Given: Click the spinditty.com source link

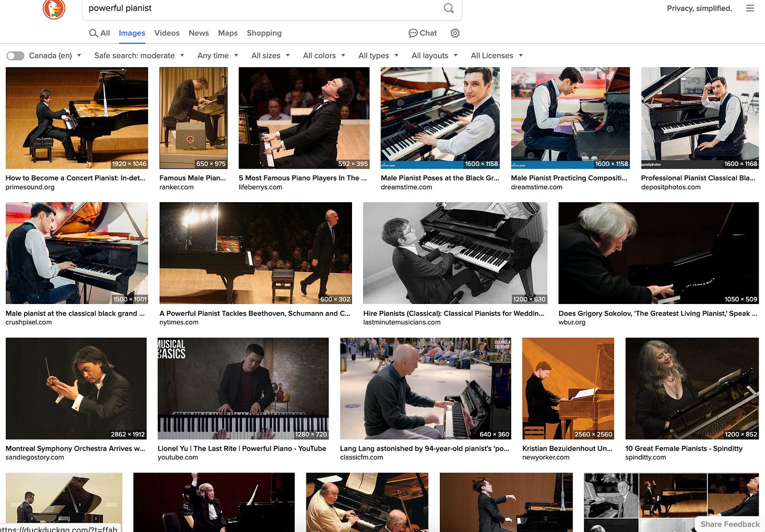Looking at the screenshot, I should click(645, 457).
